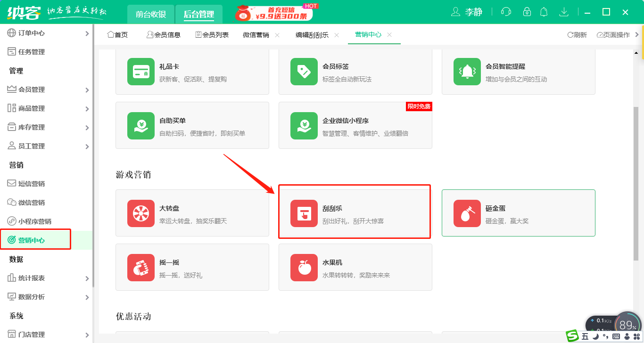Open the 会员智能提醒 bell icon
The height and width of the screenshot is (343, 644).
pyautogui.click(x=467, y=72)
